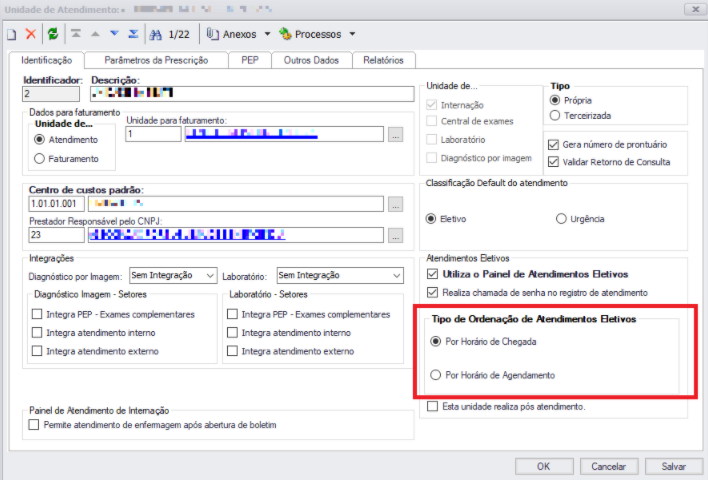This screenshot has width=708, height=480.
Task: Select the Atendimento radio button
Action: point(40,140)
